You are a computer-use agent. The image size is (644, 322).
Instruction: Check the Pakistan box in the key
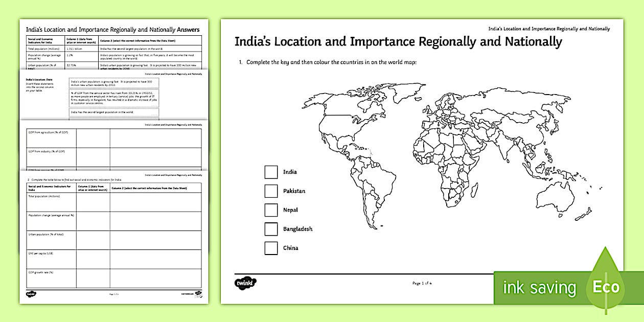[x=270, y=191]
